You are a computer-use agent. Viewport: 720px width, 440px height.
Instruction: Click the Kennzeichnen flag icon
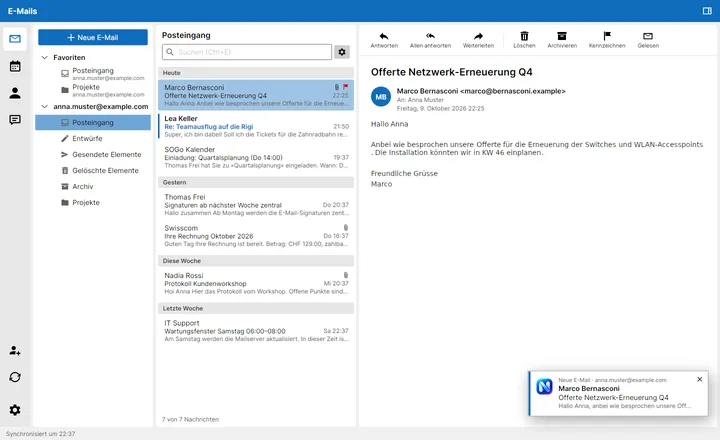click(607, 36)
